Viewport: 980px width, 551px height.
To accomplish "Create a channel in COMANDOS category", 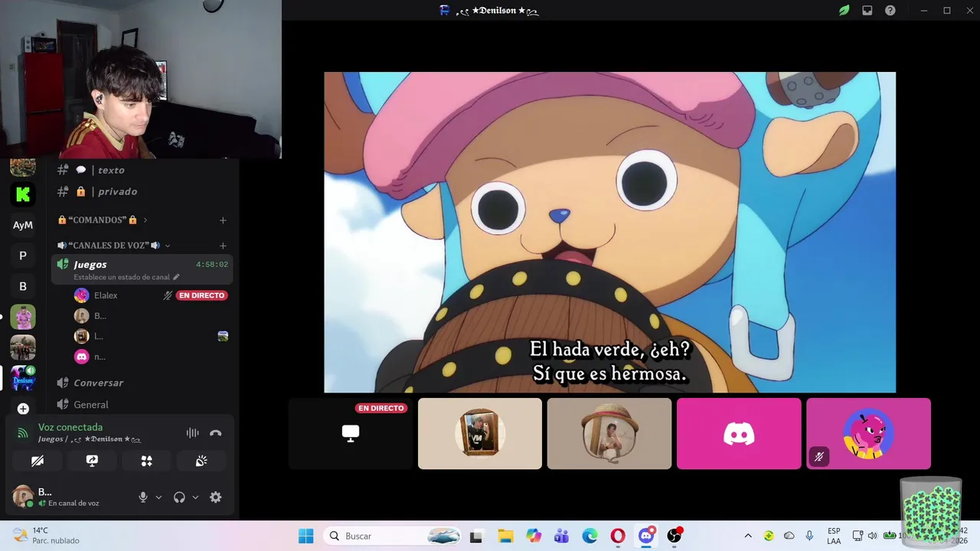I will point(223,220).
